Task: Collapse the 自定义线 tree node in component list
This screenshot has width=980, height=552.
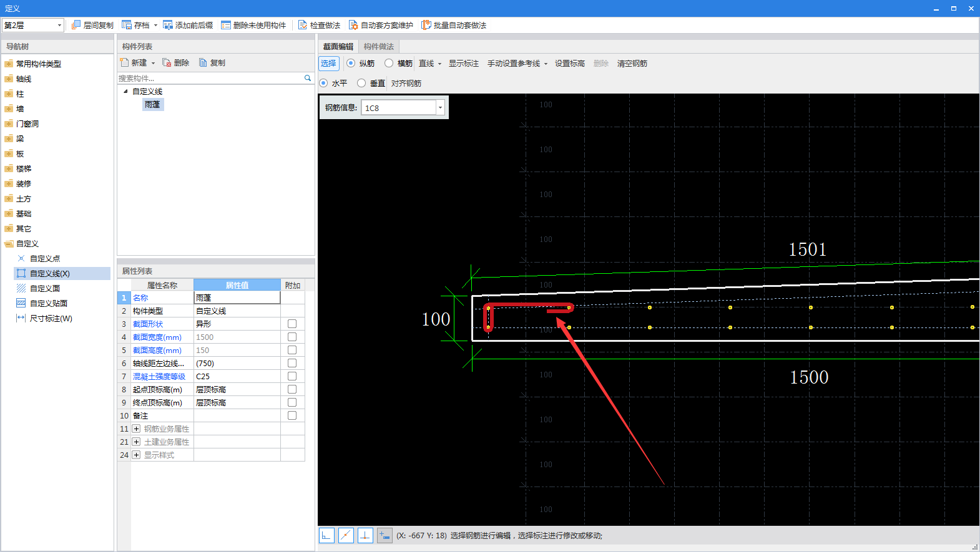Action: click(x=125, y=91)
